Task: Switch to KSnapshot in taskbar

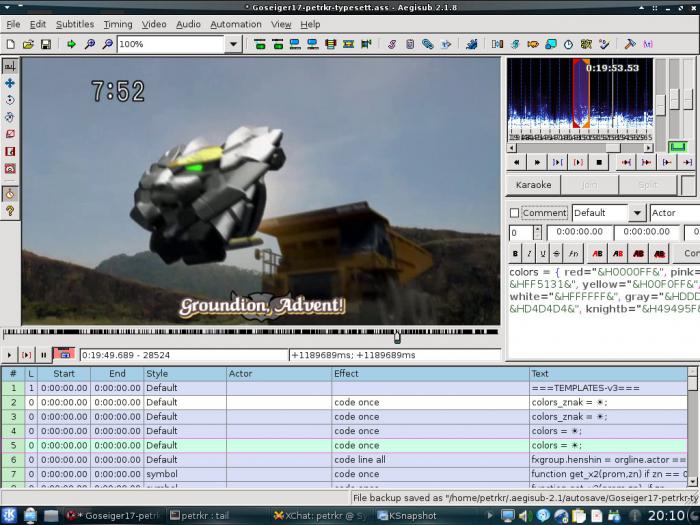Action: 407,516
